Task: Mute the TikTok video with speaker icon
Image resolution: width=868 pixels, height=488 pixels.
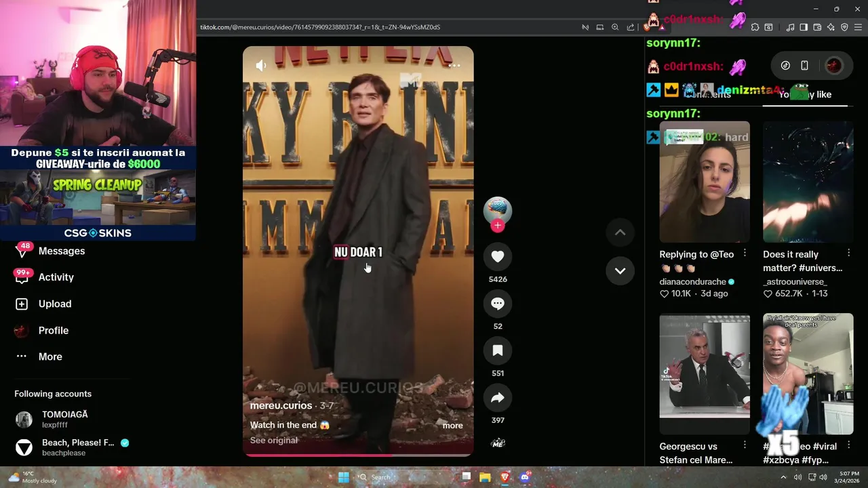Action: [x=261, y=65]
